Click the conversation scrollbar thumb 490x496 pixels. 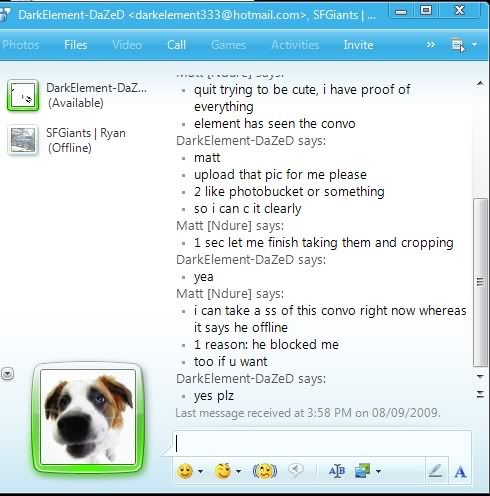[480, 282]
